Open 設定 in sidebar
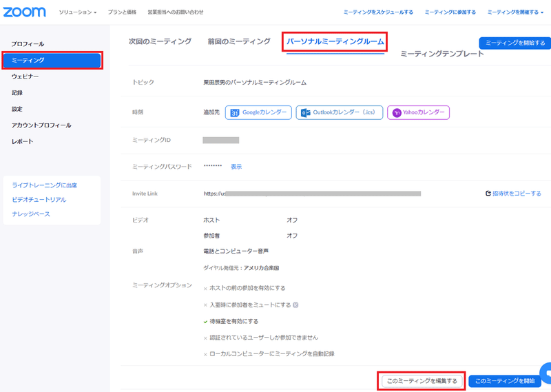 click(17, 109)
